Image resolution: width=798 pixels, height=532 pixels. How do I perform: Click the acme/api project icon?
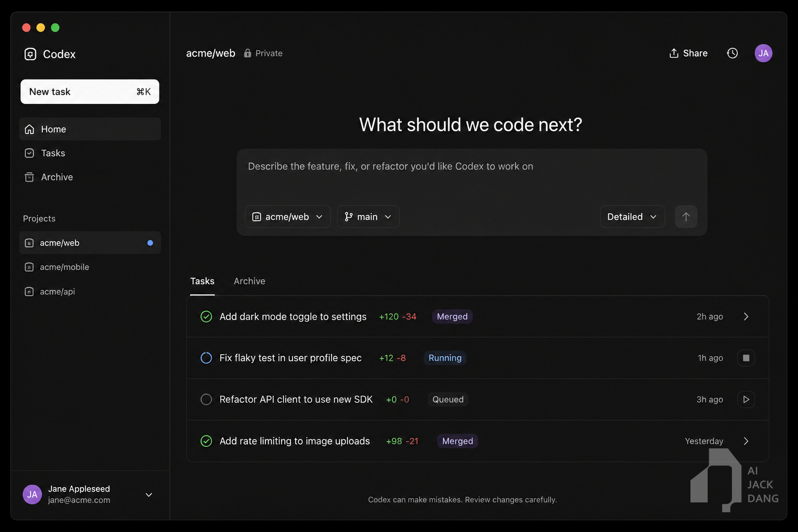tap(30, 291)
